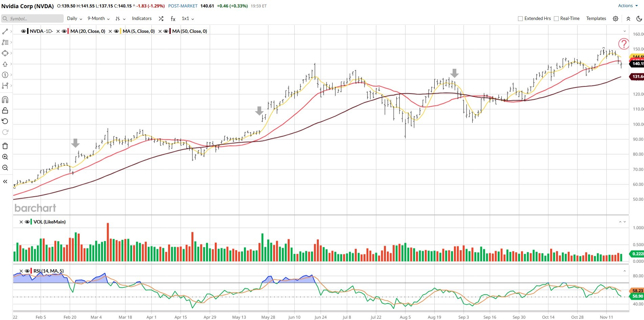Open the Daily frequency dropdown

[75, 19]
